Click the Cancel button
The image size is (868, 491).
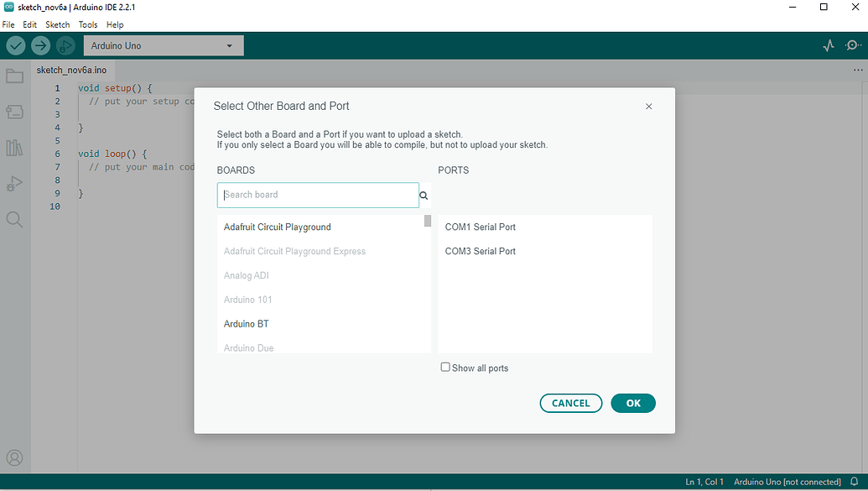click(x=570, y=403)
